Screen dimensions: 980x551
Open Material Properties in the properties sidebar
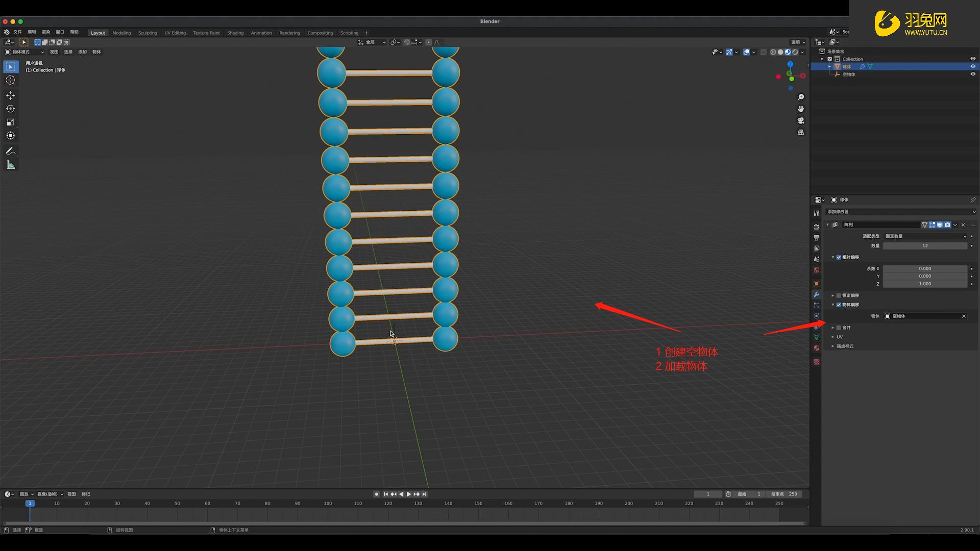(817, 347)
